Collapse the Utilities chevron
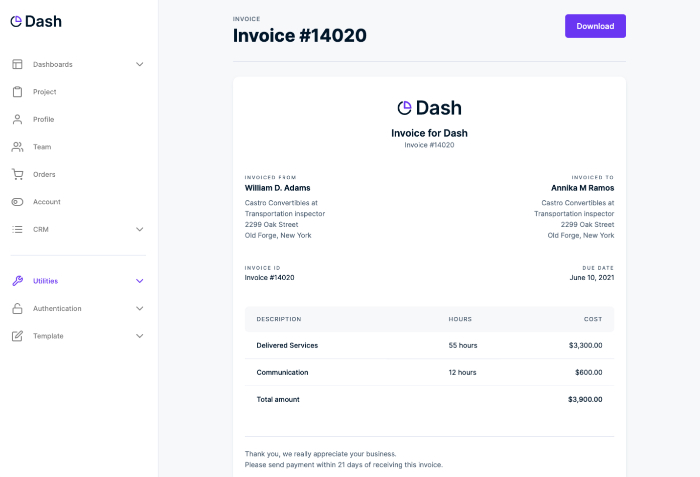The width and height of the screenshot is (700, 477). click(140, 281)
